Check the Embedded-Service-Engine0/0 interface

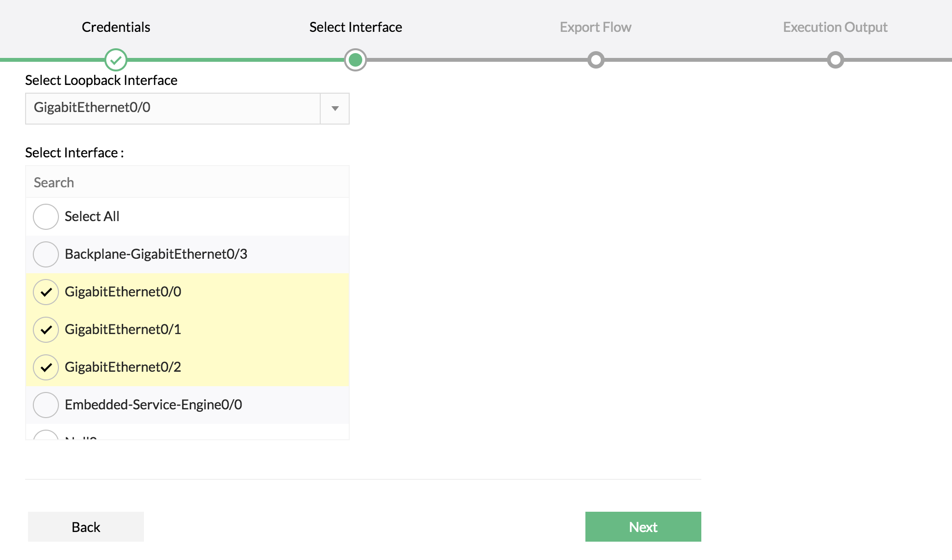pos(46,405)
